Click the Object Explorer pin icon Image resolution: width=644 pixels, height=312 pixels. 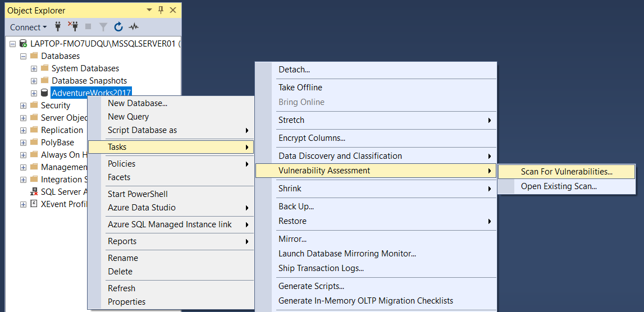tap(161, 10)
